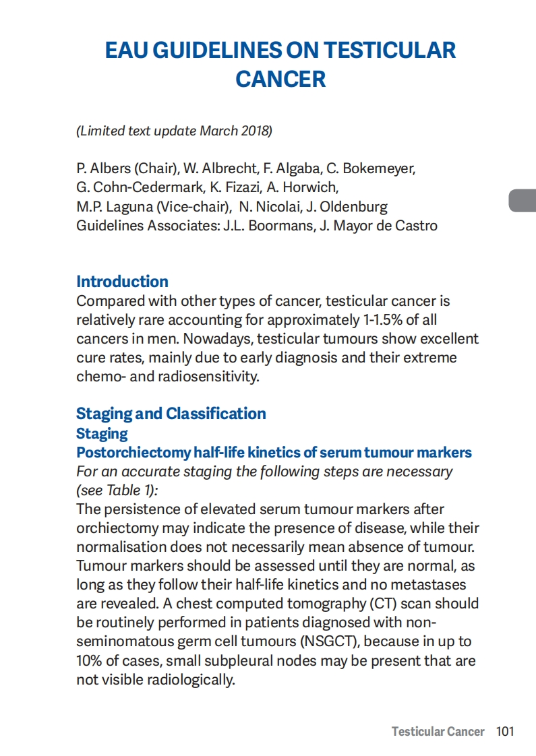This screenshot has width=536, height=756.
Task: Click the "Guidelines Associates" line
Action: coord(256,225)
